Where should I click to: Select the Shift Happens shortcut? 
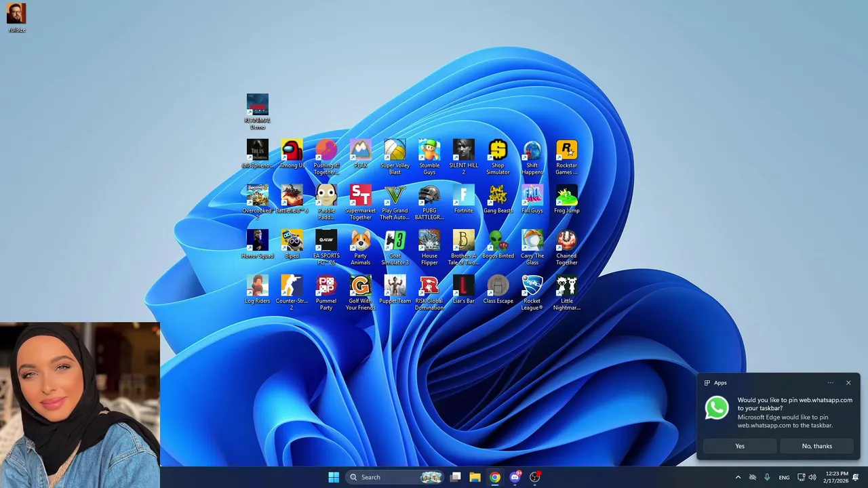pos(532,157)
